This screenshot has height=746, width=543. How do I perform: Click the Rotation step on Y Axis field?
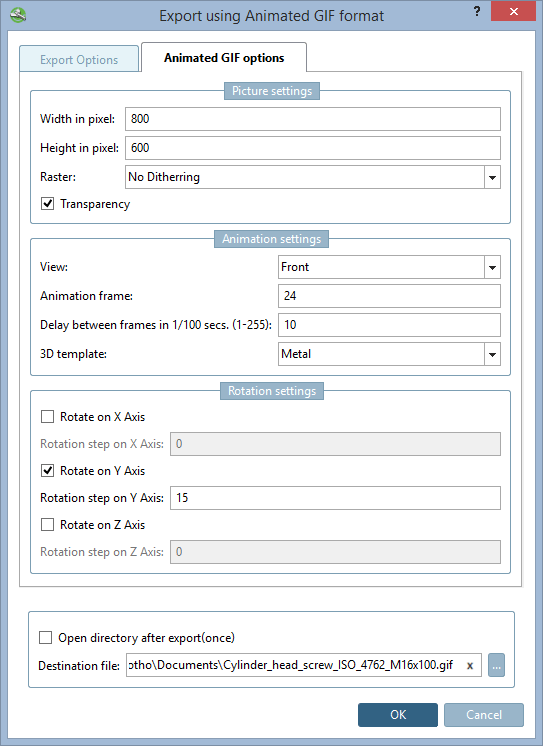pos(336,498)
